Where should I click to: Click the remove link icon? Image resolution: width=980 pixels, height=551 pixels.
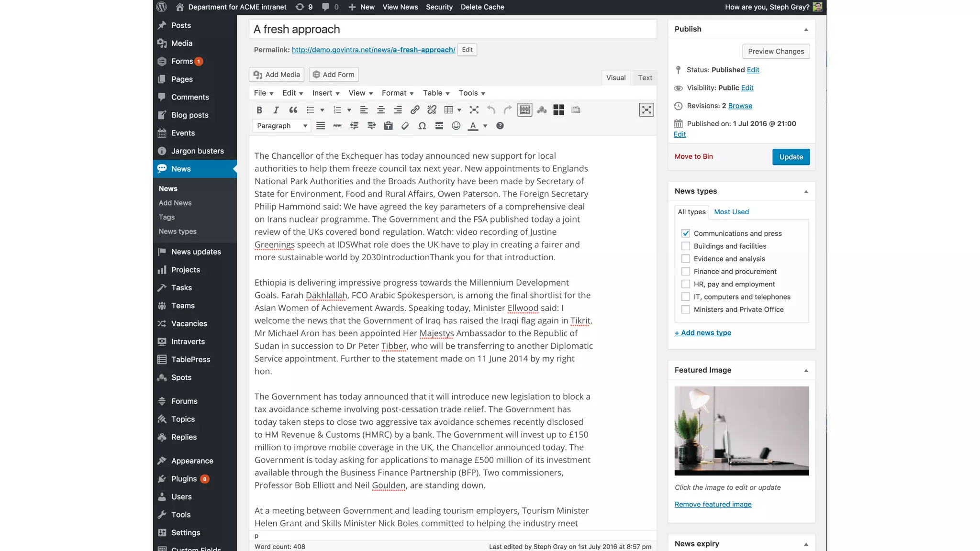432,110
